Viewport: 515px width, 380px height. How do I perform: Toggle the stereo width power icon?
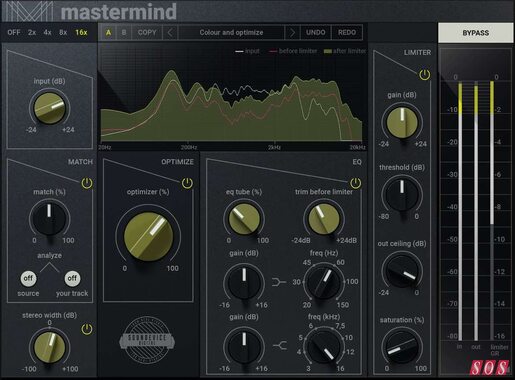[87, 329]
